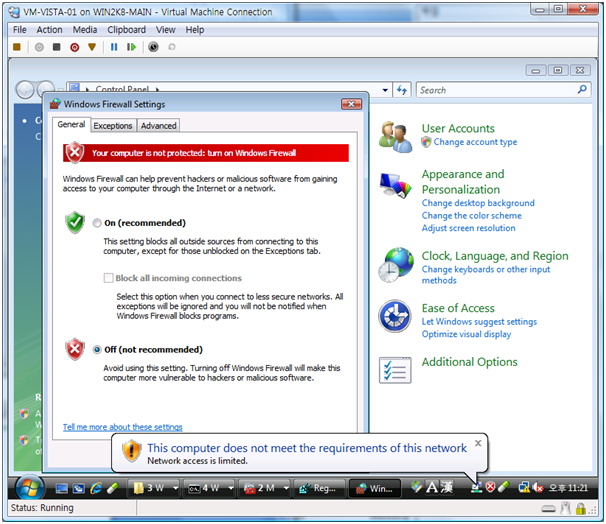The image size is (606, 524).
Task: Click the Ctrl+Alt+Delete toolbar icon
Action: 17,47
